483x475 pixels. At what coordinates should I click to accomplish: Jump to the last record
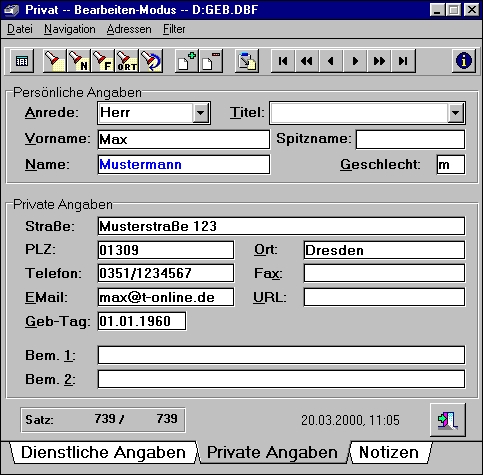pos(403,61)
